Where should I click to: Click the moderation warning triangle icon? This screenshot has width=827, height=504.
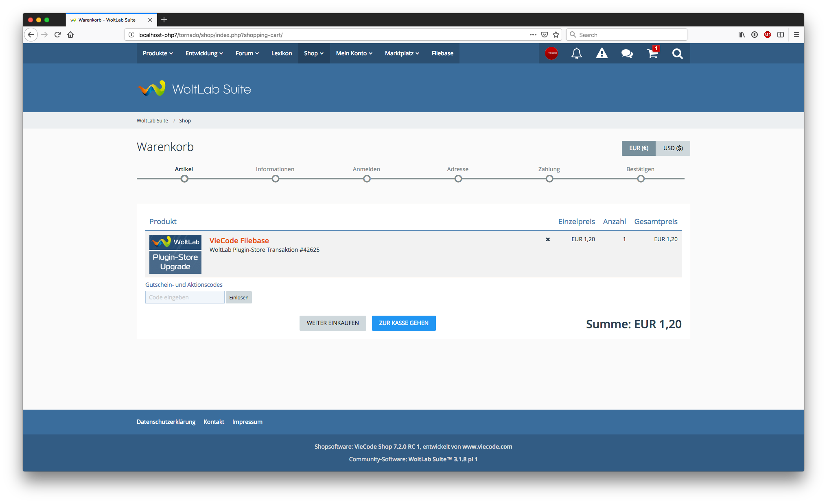tap(602, 53)
